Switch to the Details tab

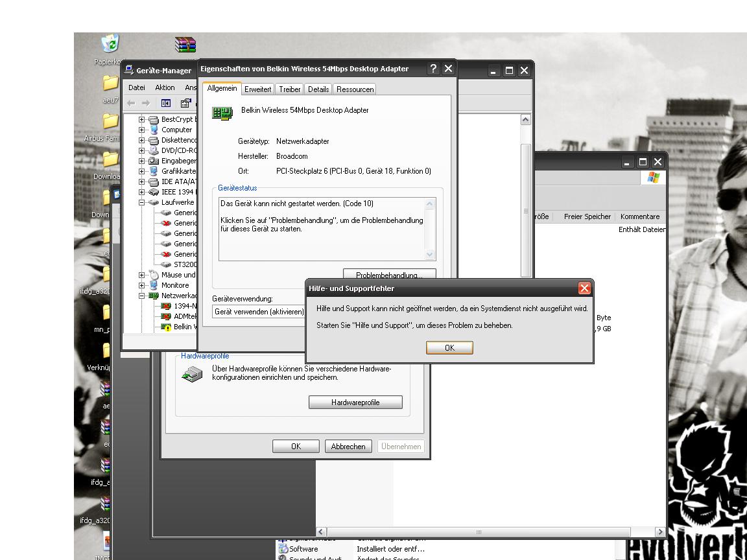point(318,89)
